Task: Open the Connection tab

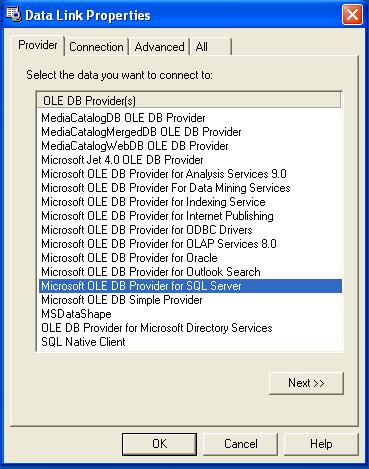Action: 96,47
